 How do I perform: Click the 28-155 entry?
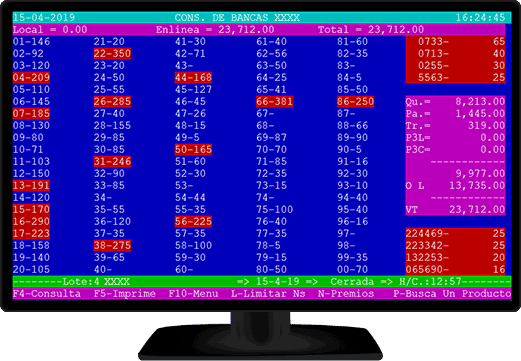tap(112, 126)
